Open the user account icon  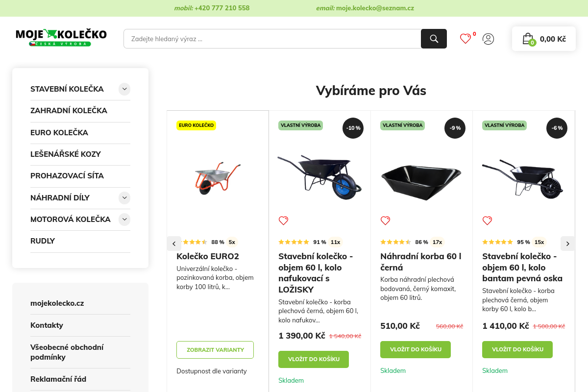[x=488, y=39]
